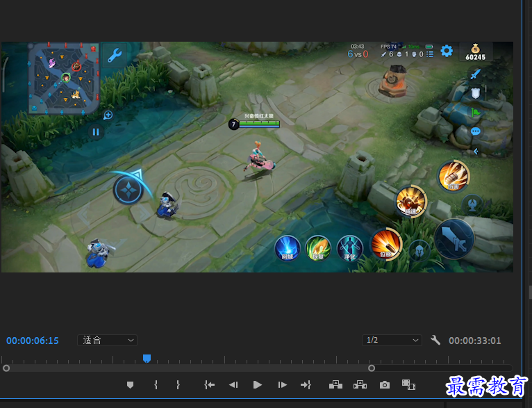Click the game pause button
This screenshot has width=532, height=408.
point(96,132)
